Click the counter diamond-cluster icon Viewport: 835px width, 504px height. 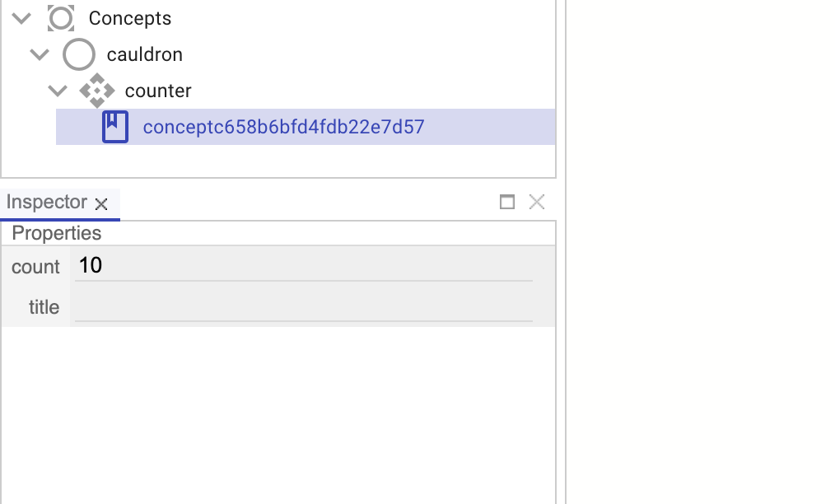pyautogui.click(x=97, y=91)
